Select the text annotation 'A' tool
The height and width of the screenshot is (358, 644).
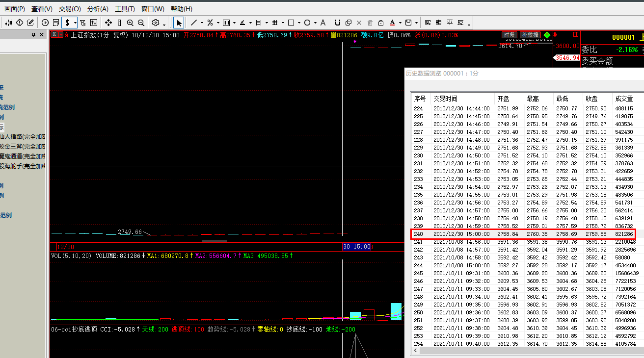coord(322,23)
